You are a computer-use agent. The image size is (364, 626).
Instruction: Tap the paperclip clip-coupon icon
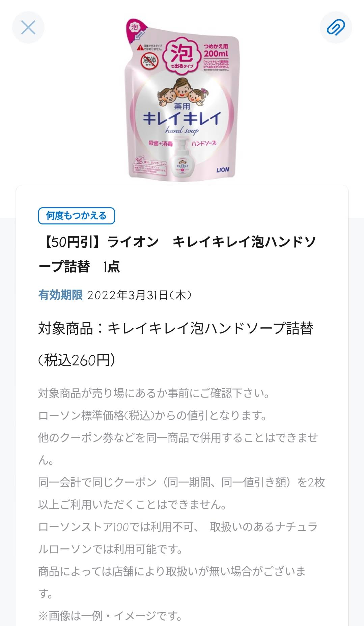click(x=336, y=27)
